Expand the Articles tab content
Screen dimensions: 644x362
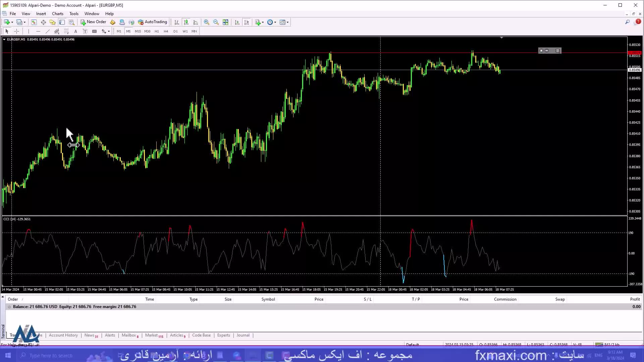(x=177, y=335)
